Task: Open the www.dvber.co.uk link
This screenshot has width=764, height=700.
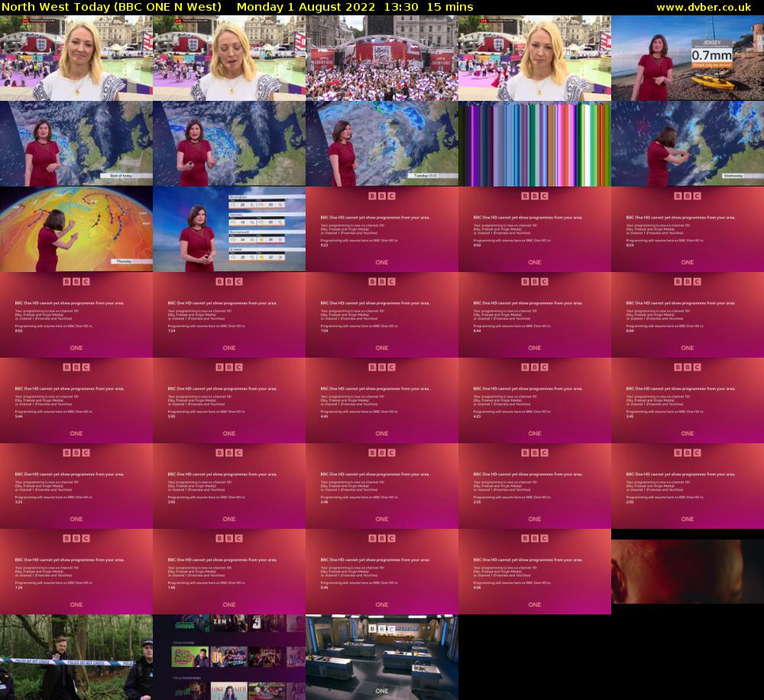Action: 704,8
